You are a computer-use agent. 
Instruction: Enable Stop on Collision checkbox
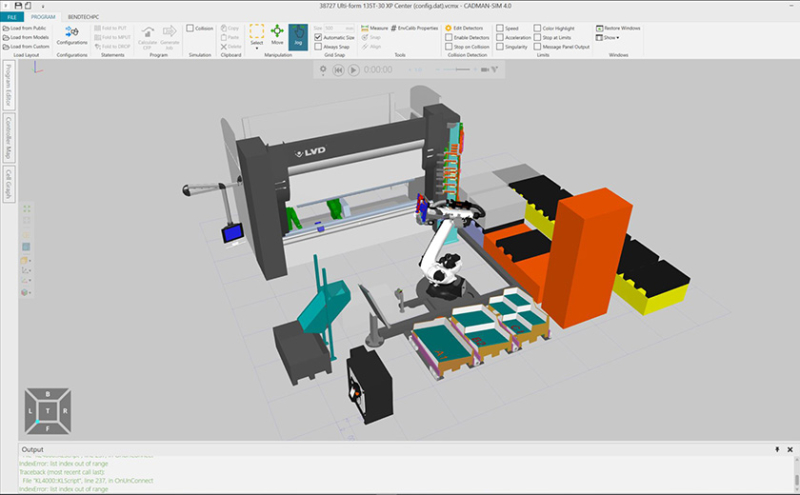[447, 46]
